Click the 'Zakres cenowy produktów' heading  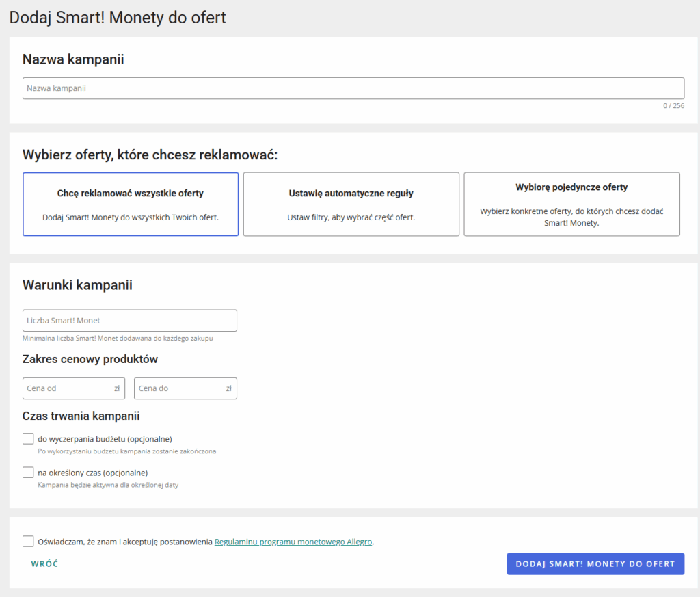tap(90, 359)
